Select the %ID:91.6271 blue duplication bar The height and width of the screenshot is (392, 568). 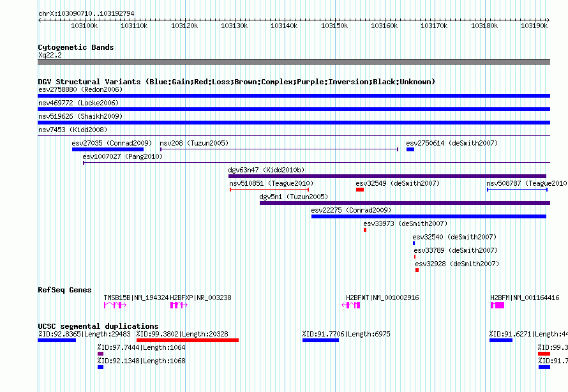[501, 340]
